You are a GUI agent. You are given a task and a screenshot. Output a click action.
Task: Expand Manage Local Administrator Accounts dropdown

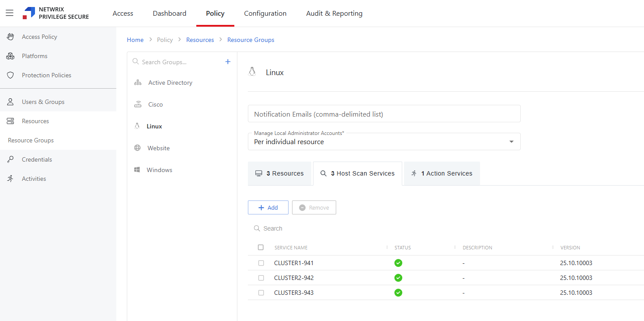click(x=511, y=142)
